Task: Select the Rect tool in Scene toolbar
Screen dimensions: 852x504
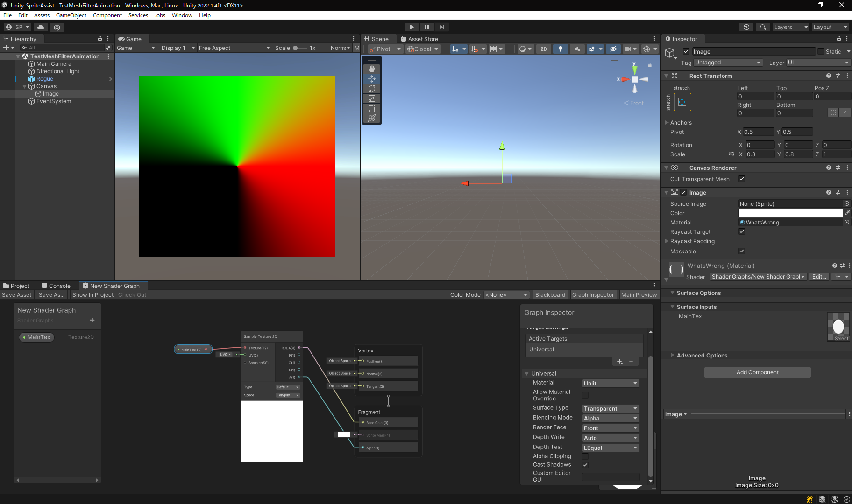Action: coord(372,108)
